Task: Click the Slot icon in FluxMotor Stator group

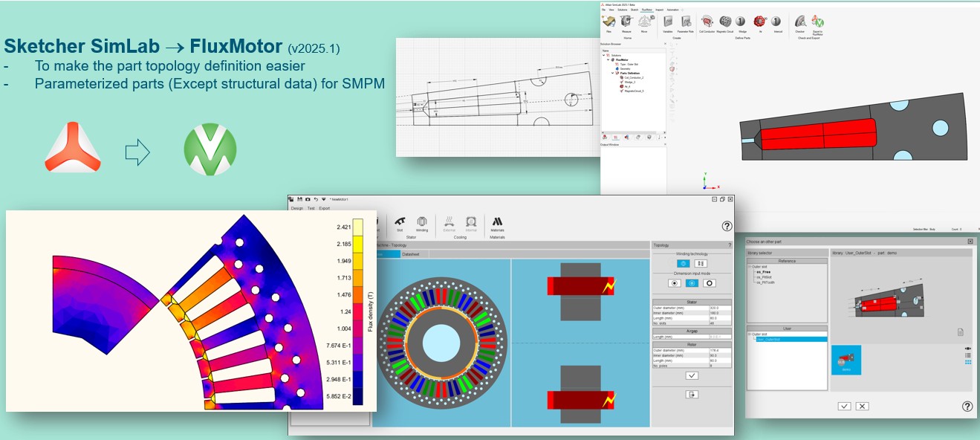Action: click(400, 221)
